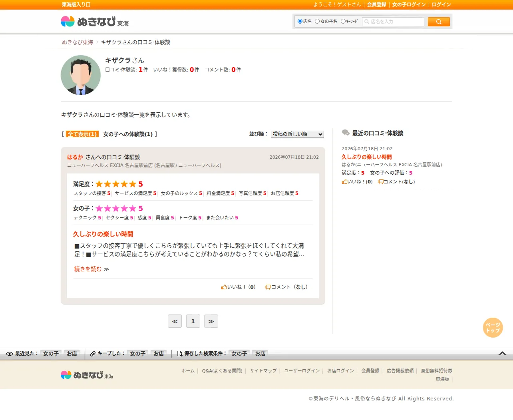513x420 pixels.
Task: Select the キーワード radio button
Action: pyautogui.click(x=343, y=21)
